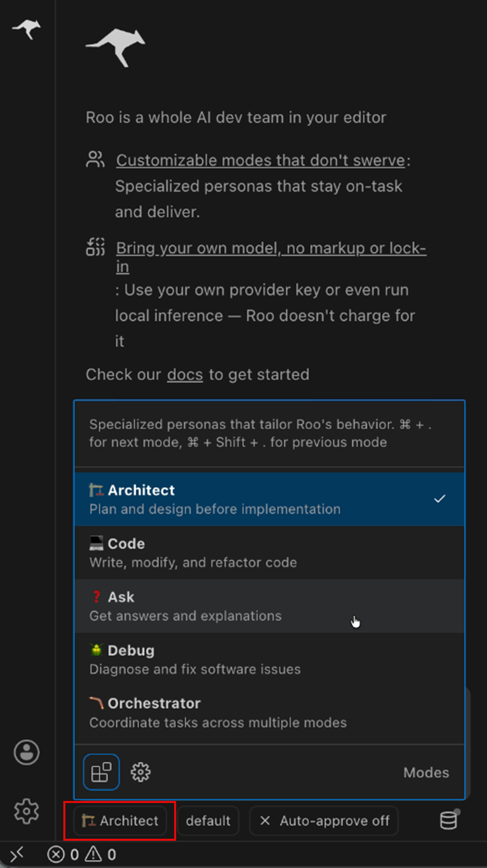Click the errors and warnings status indicator
The height and width of the screenshot is (868, 487).
pyautogui.click(x=82, y=855)
